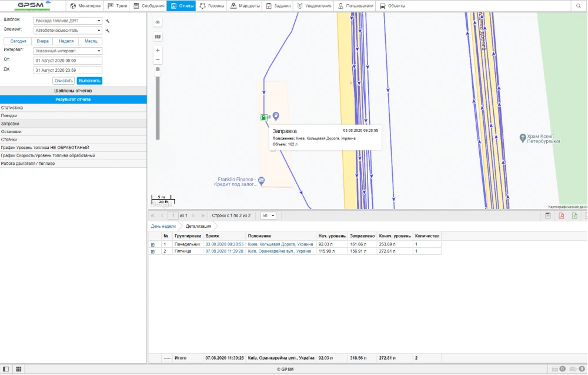
Task: Toggle map visibility with the eye icon
Action: (x=158, y=22)
